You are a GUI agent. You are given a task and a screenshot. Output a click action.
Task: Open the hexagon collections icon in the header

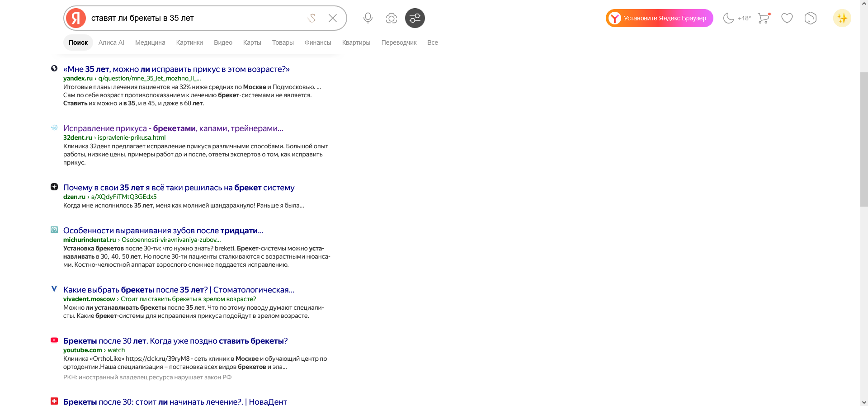pyautogui.click(x=811, y=18)
